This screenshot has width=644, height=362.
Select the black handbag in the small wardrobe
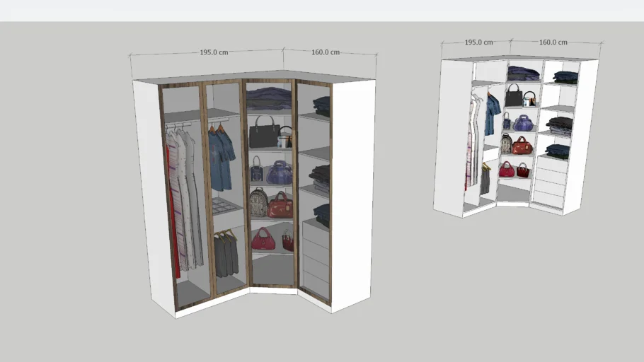point(514,95)
